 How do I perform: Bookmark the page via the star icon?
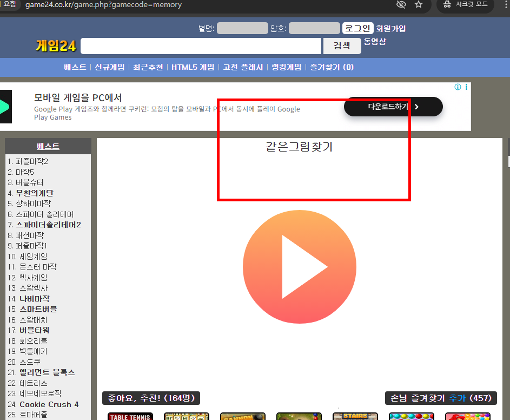(419, 4)
